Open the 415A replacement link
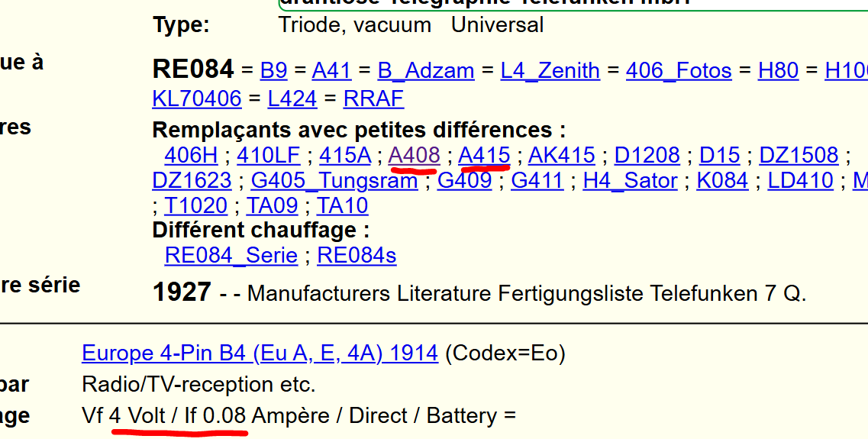868x439 pixels. (x=345, y=155)
